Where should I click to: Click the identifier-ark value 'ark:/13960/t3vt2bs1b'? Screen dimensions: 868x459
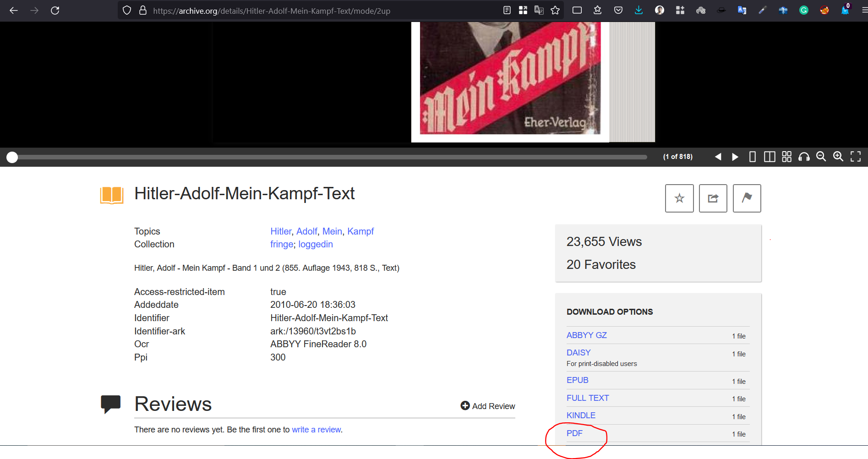[313, 331]
